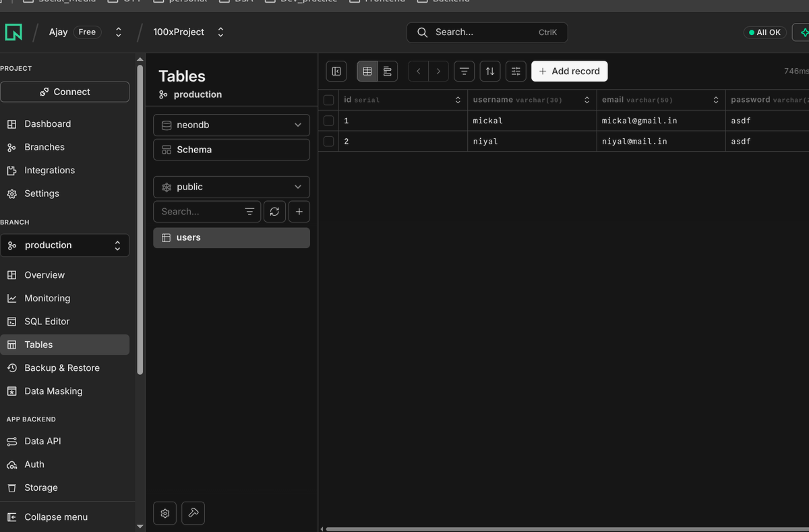The height and width of the screenshot is (532, 809).
Task: Select the users table
Action: pyautogui.click(x=231, y=238)
